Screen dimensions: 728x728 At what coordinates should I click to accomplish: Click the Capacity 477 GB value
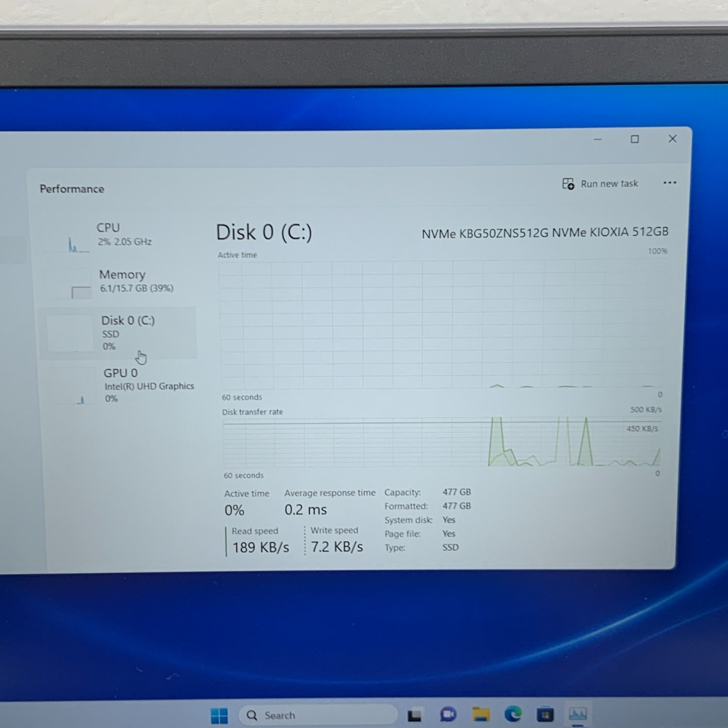click(457, 492)
